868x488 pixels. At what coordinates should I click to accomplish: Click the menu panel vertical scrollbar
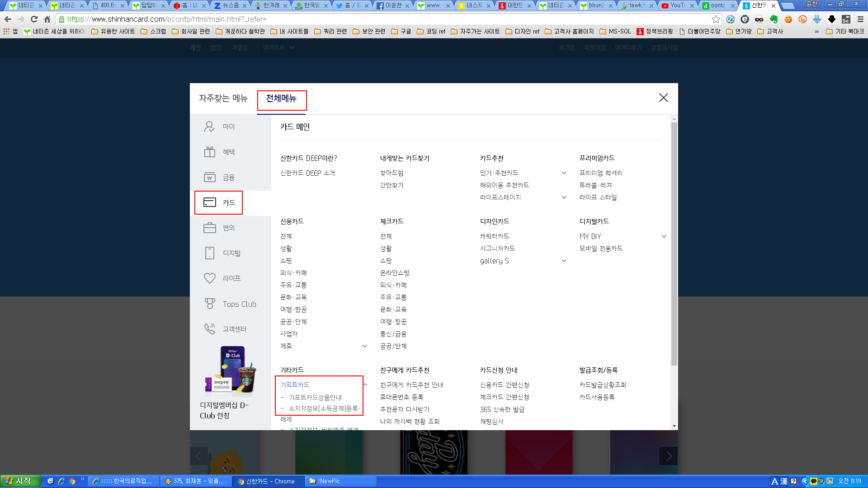click(x=674, y=244)
